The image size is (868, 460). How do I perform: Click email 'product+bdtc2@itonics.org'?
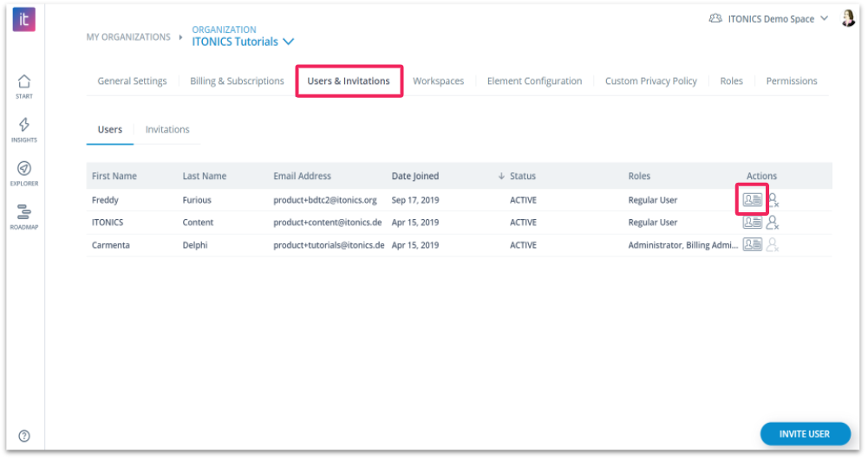(325, 200)
